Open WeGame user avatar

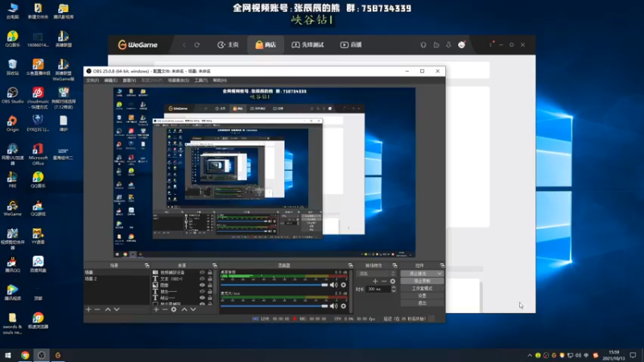tap(461, 45)
